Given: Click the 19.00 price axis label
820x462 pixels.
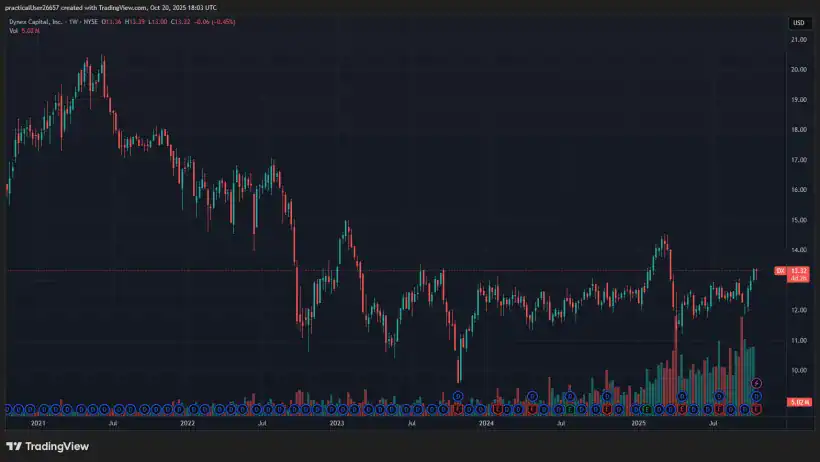Looking at the screenshot, I should tap(799, 100).
